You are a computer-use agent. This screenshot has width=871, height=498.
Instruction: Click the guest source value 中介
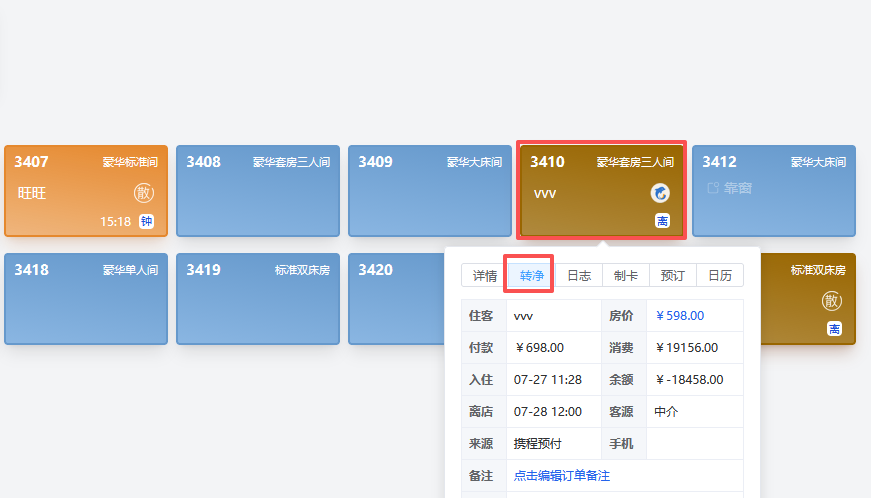click(x=666, y=412)
